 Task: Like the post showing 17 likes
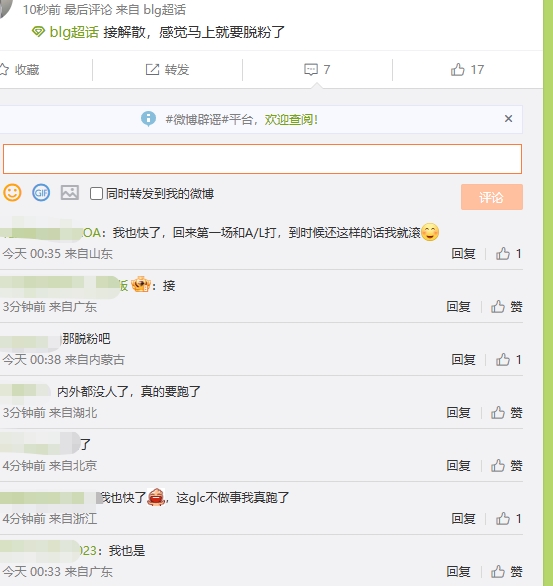pyautogui.click(x=457, y=70)
